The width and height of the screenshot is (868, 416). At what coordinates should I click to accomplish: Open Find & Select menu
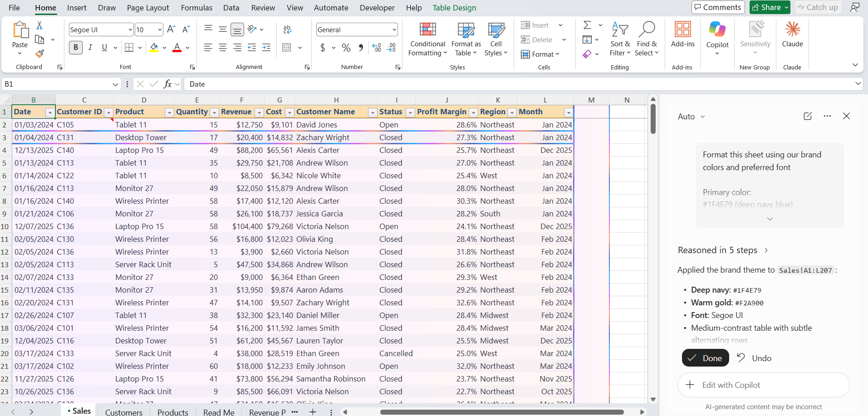(x=647, y=39)
